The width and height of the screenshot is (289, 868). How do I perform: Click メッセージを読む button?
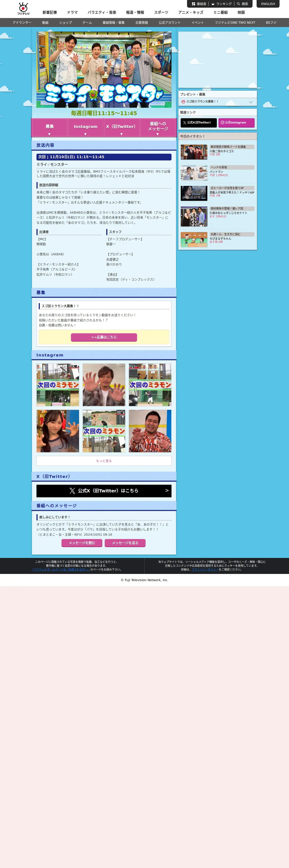point(82,543)
